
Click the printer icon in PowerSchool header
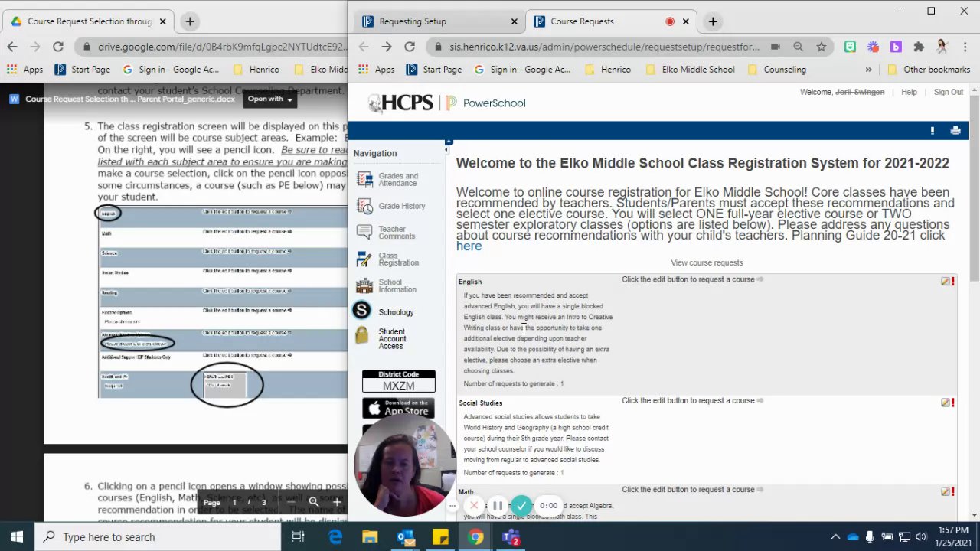click(x=955, y=131)
